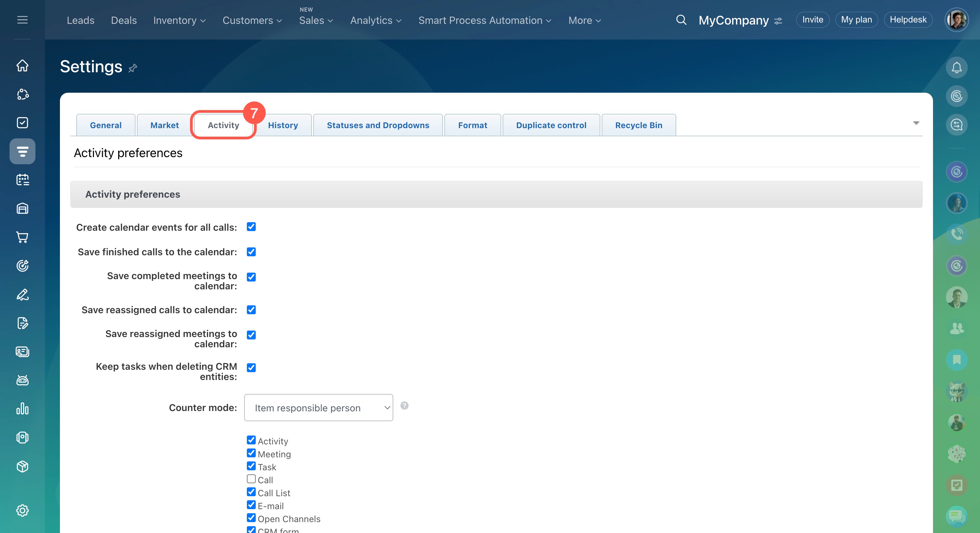Open the Counter mode dropdown
The width and height of the screenshot is (980, 533).
[x=318, y=408]
